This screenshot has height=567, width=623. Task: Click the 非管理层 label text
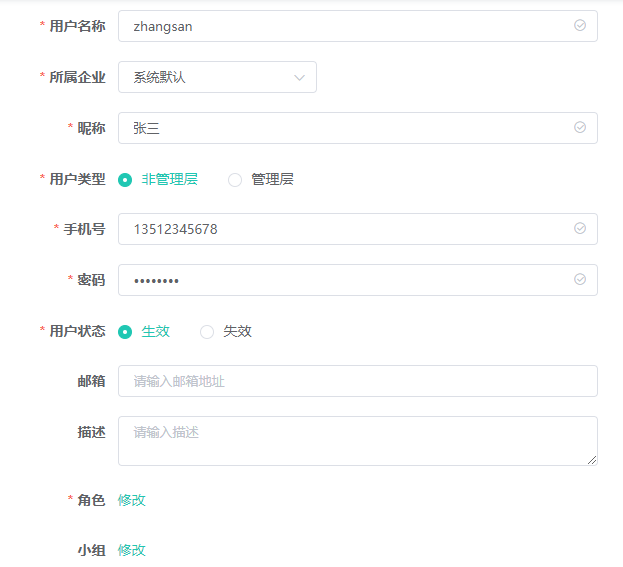[x=170, y=180]
